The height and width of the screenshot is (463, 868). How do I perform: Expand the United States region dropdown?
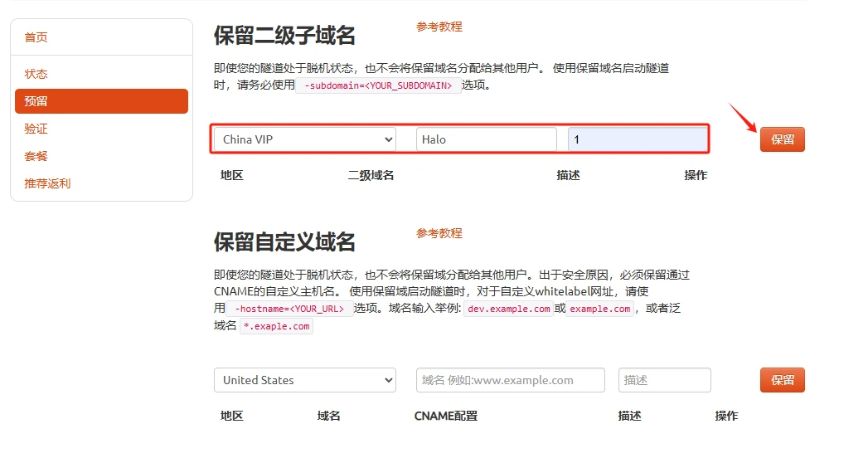click(x=305, y=380)
